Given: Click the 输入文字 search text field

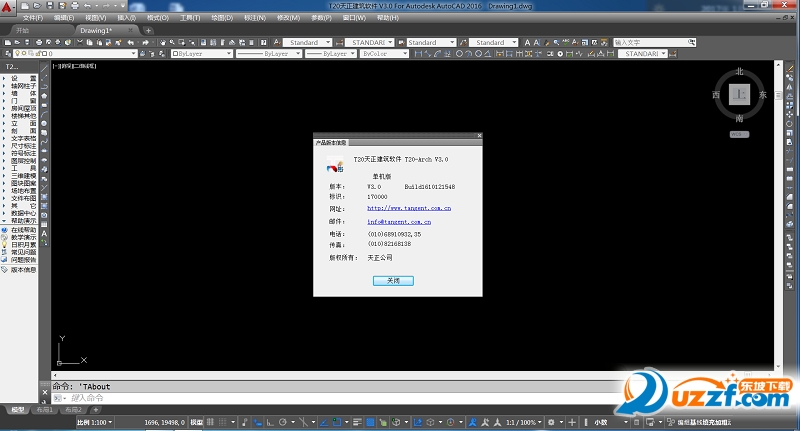Looking at the screenshot, I should pos(650,42).
